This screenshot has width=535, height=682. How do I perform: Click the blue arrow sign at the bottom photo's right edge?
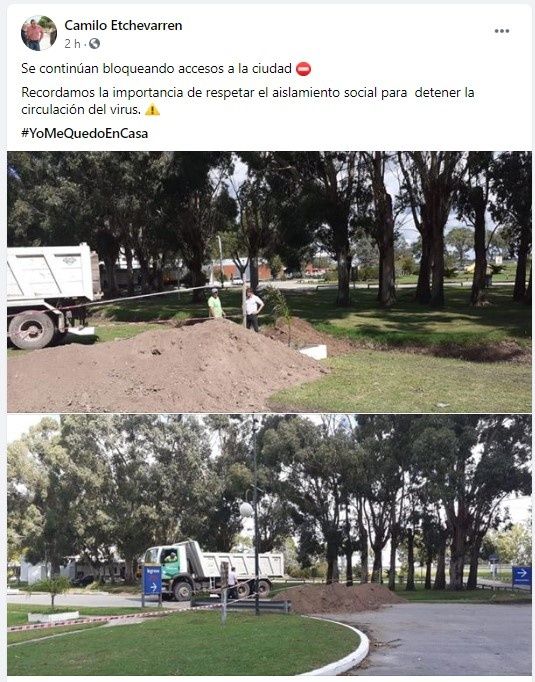522,576
